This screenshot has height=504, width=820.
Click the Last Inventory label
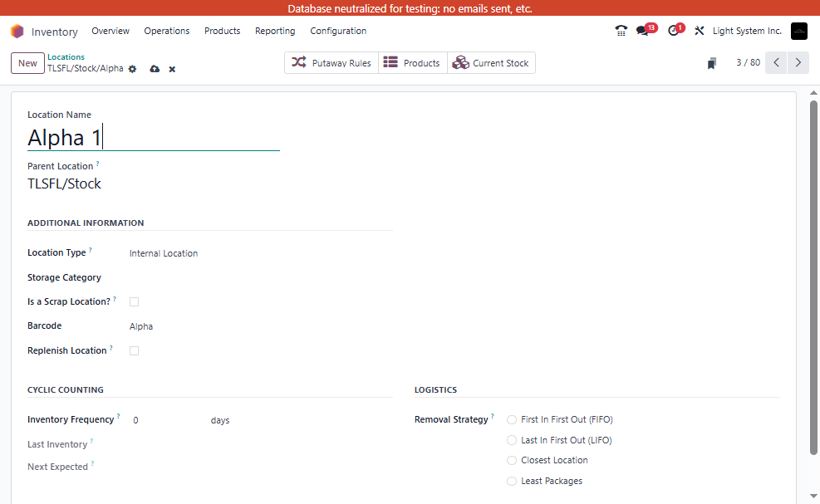coord(57,444)
